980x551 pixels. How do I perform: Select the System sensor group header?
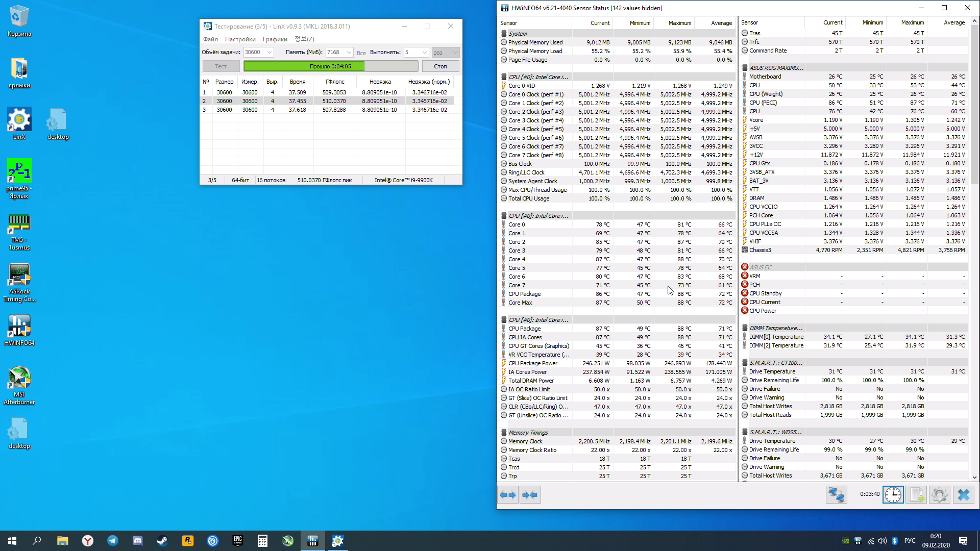(x=617, y=34)
